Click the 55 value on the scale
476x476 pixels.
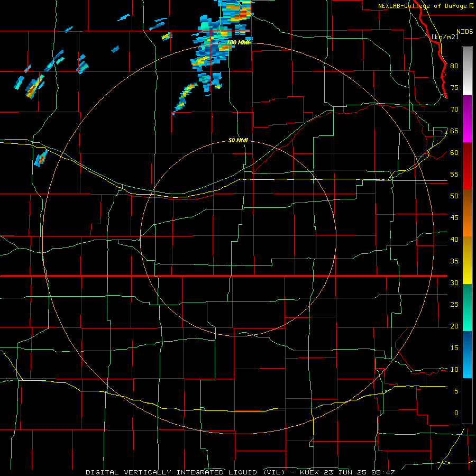tap(454, 174)
